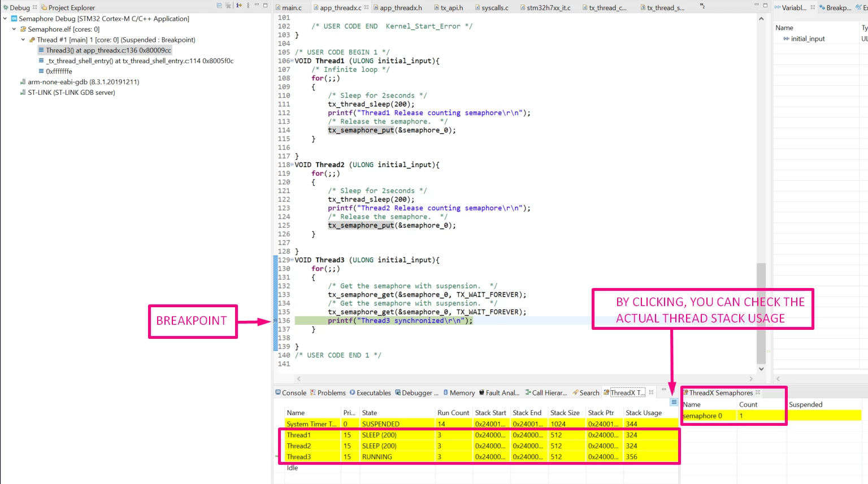868x484 pixels.
Task: Close the app_threadx.c editor tab
Action: click(x=366, y=7)
